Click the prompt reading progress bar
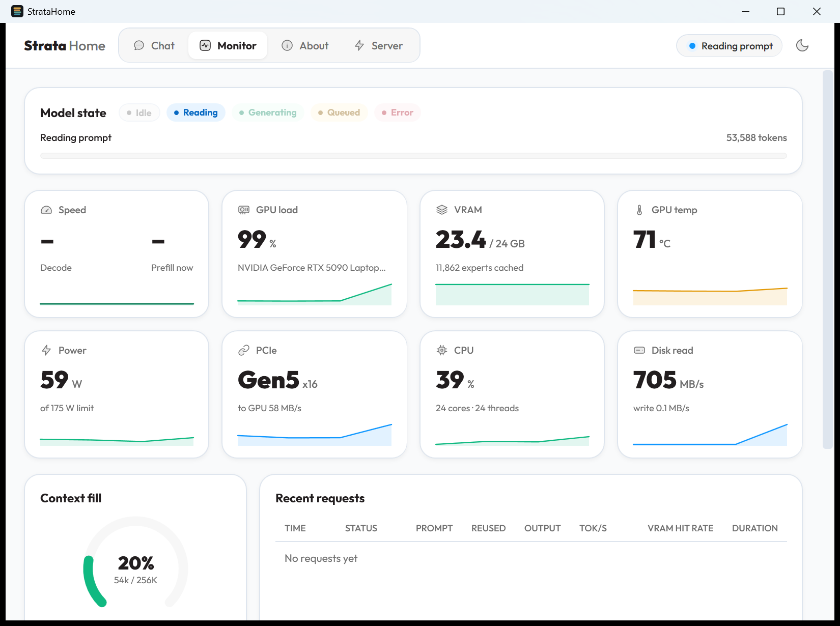 click(x=413, y=156)
